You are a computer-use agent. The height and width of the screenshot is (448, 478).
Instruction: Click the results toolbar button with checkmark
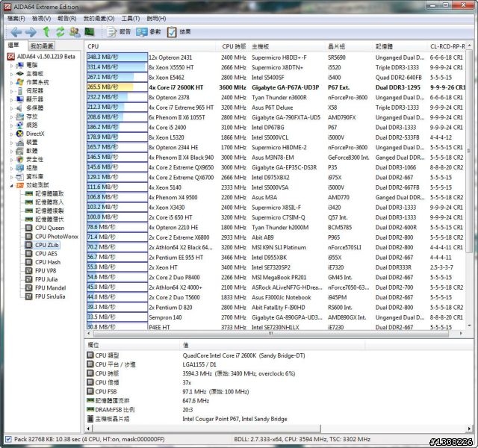click(179, 31)
